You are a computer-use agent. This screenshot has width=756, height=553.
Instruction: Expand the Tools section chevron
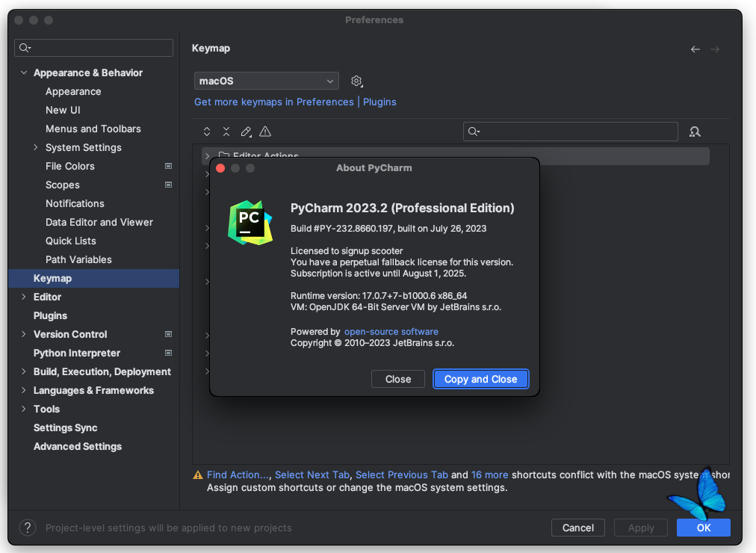[x=24, y=409]
